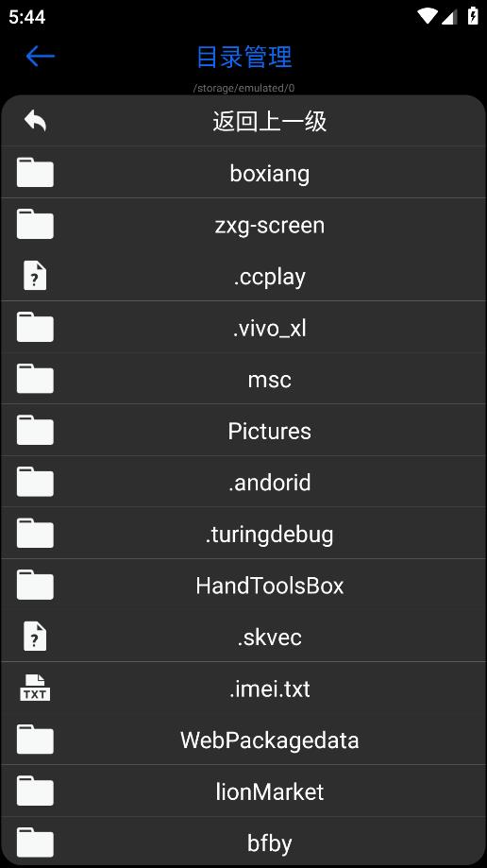487x868 pixels.
Task: Open the msc folder entry
Action: pyautogui.click(x=243, y=379)
